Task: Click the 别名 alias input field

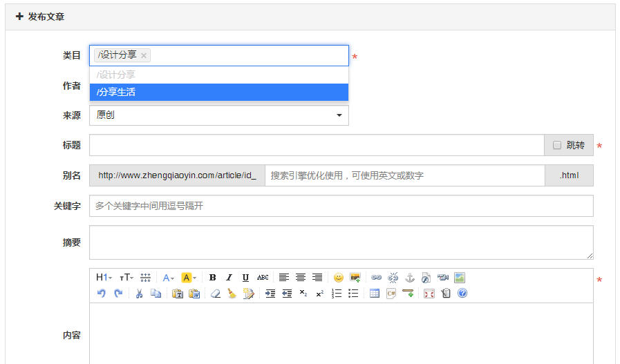Action: [x=405, y=175]
